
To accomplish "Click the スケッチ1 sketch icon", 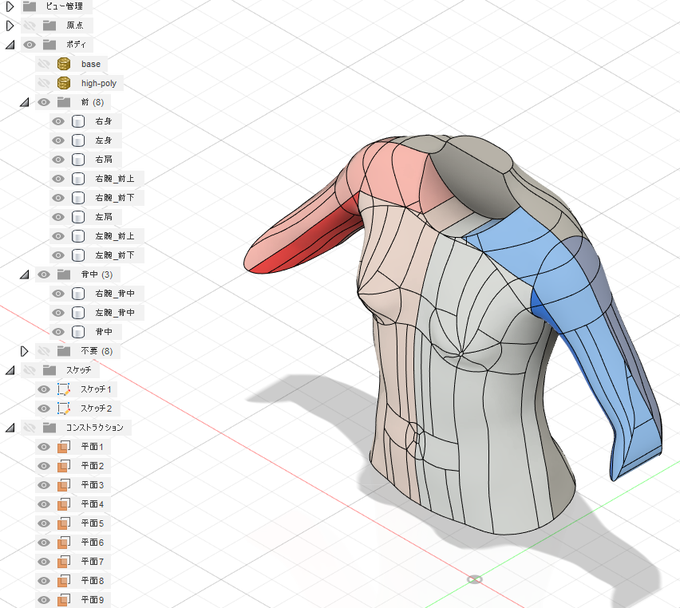I will pos(64,389).
